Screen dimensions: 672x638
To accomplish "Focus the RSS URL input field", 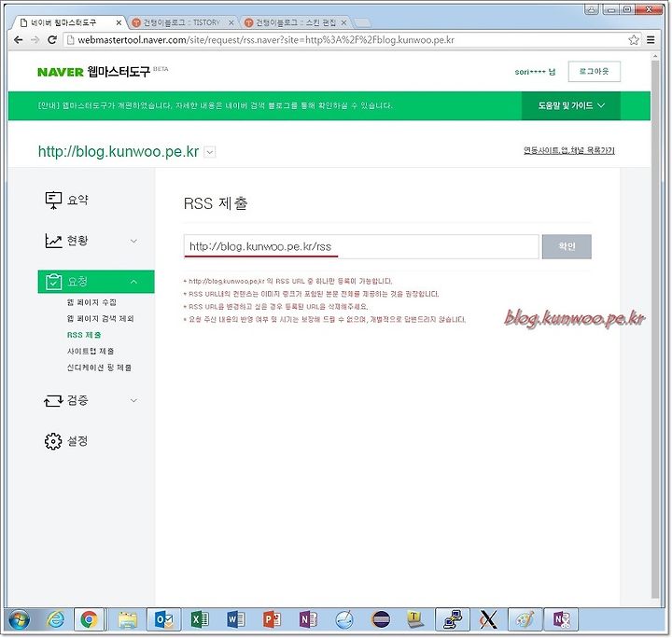I will point(361,246).
